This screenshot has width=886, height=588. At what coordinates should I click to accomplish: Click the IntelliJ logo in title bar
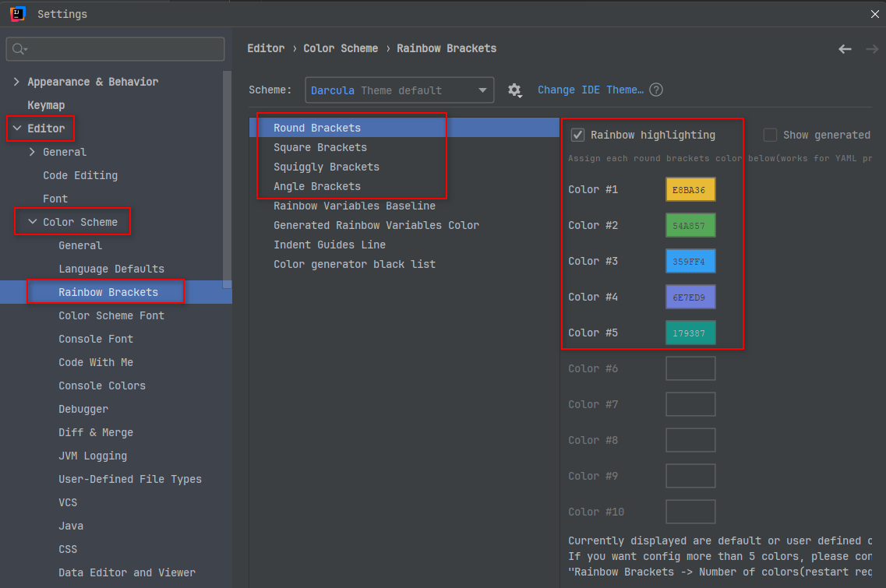pos(17,13)
